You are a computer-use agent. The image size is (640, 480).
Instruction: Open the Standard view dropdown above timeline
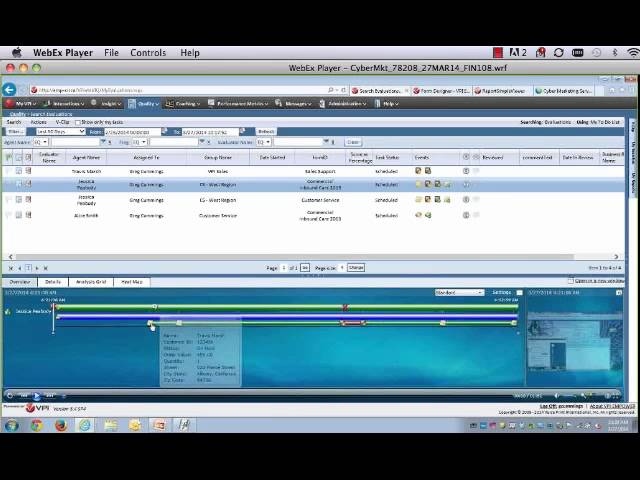tap(459, 293)
